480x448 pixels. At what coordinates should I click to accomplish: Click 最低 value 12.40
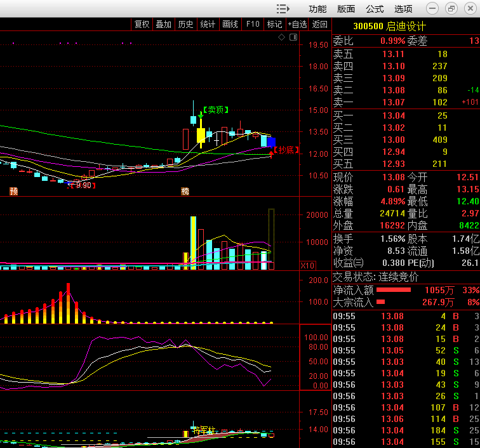coord(467,201)
